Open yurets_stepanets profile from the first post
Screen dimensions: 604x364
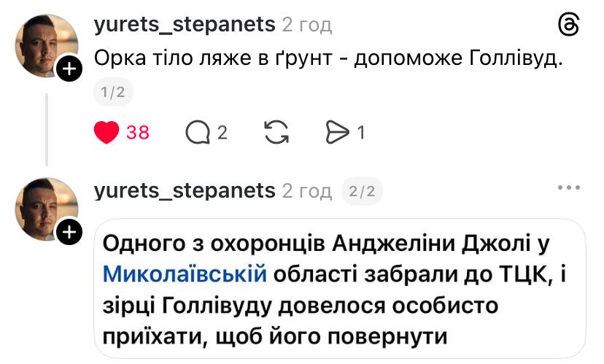[185, 25]
